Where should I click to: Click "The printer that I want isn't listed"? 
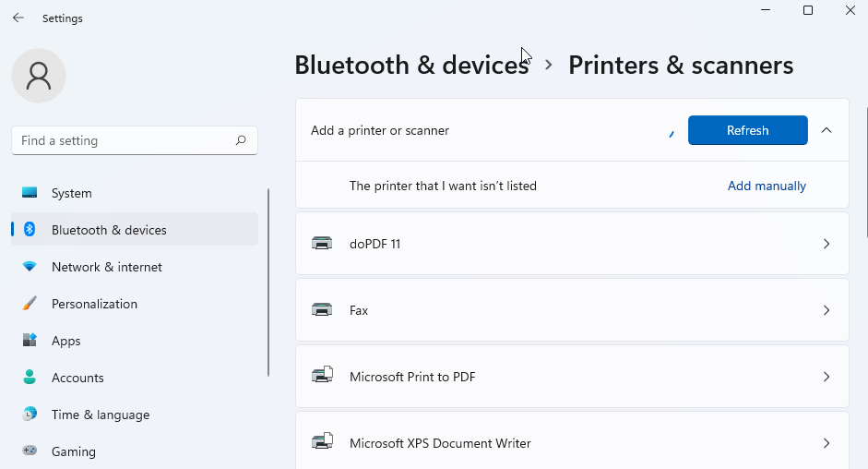(x=443, y=186)
